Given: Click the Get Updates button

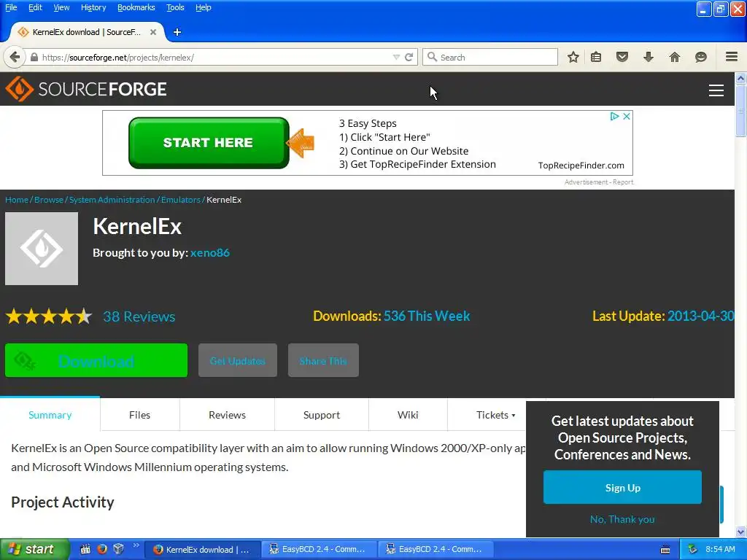Looking at the screenshot, I should 238,360.
